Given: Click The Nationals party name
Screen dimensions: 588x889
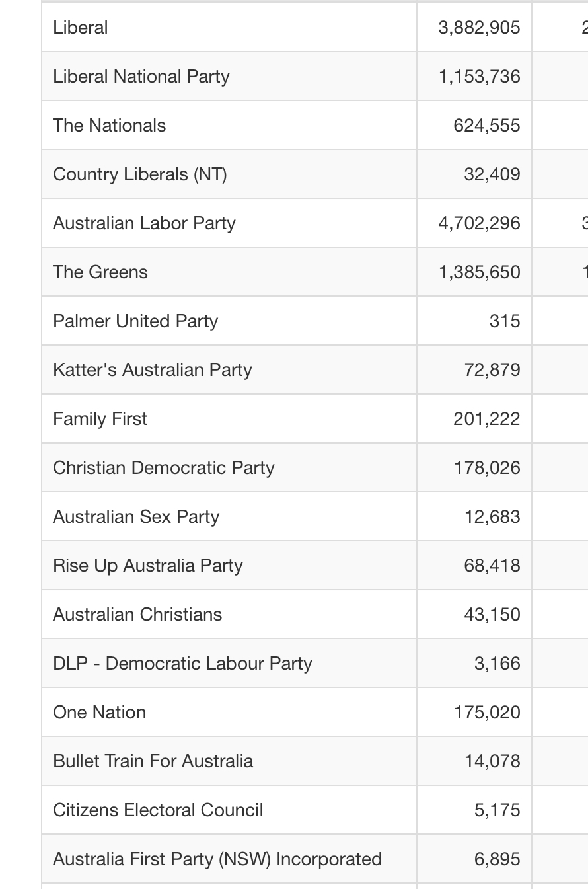Looking at the screenshot, I should click(109, 126).
